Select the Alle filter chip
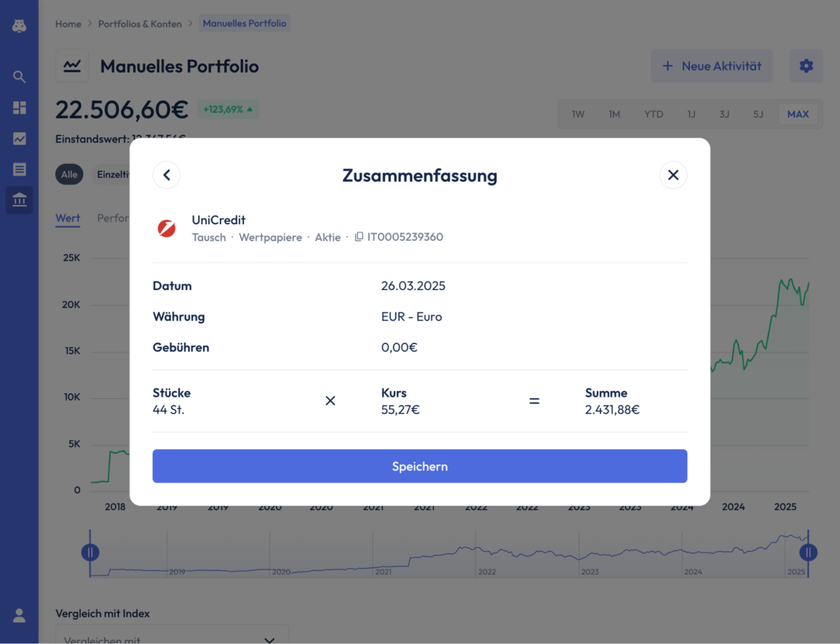The width and height of the screenshot is (840, 644). pyautogui.click(x=69, y=174)
